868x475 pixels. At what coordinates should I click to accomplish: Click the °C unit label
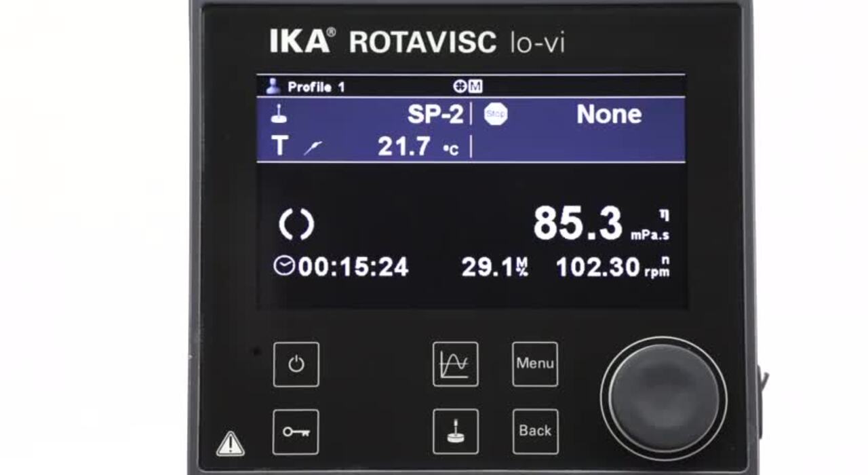(451, 150)
